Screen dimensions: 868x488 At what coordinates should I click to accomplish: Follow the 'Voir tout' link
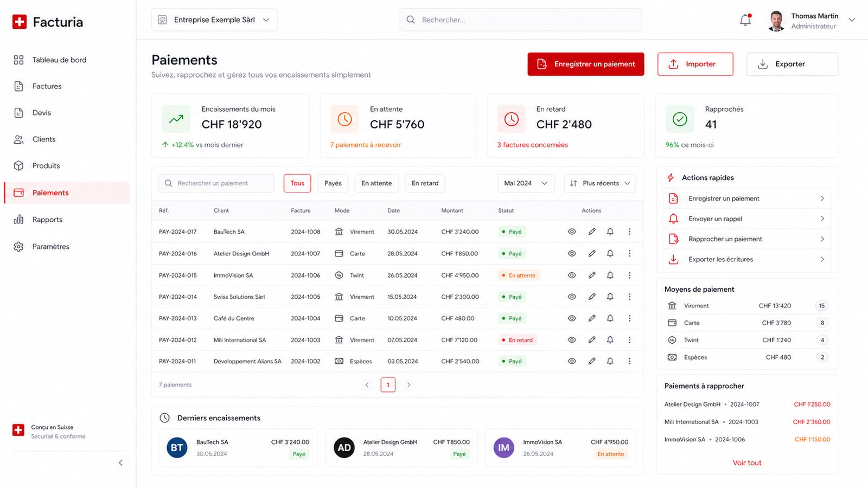coord(747,463)
